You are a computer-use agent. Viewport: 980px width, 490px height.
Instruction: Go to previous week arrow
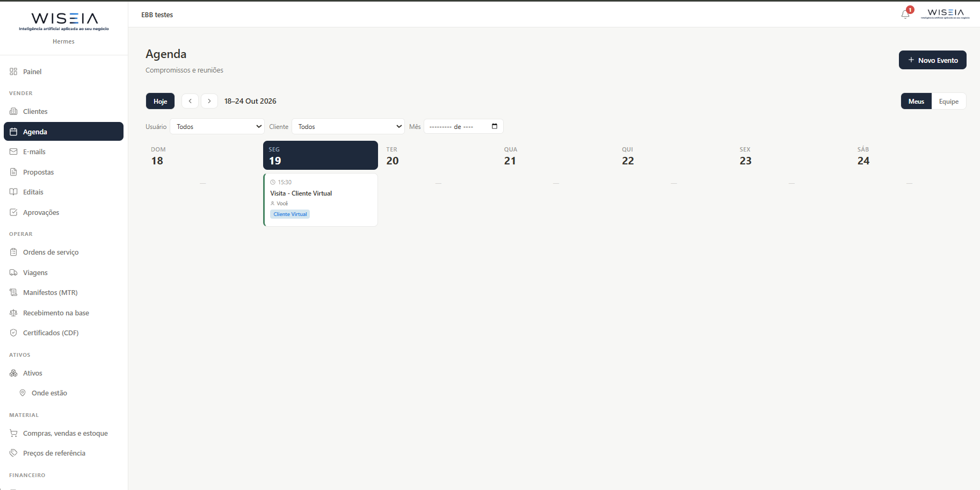(x=190, y=101)
